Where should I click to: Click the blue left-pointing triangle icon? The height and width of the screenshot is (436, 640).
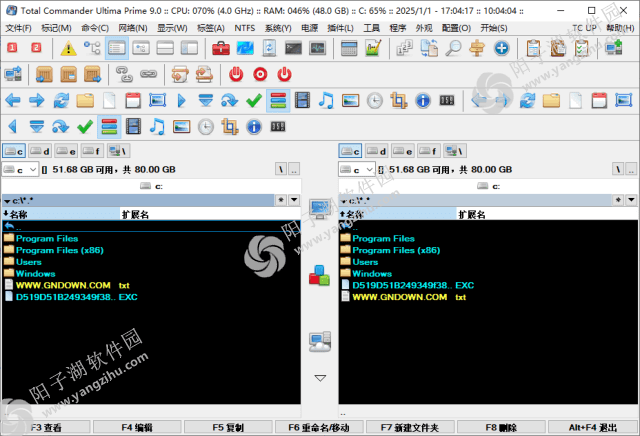click(13, 127)
